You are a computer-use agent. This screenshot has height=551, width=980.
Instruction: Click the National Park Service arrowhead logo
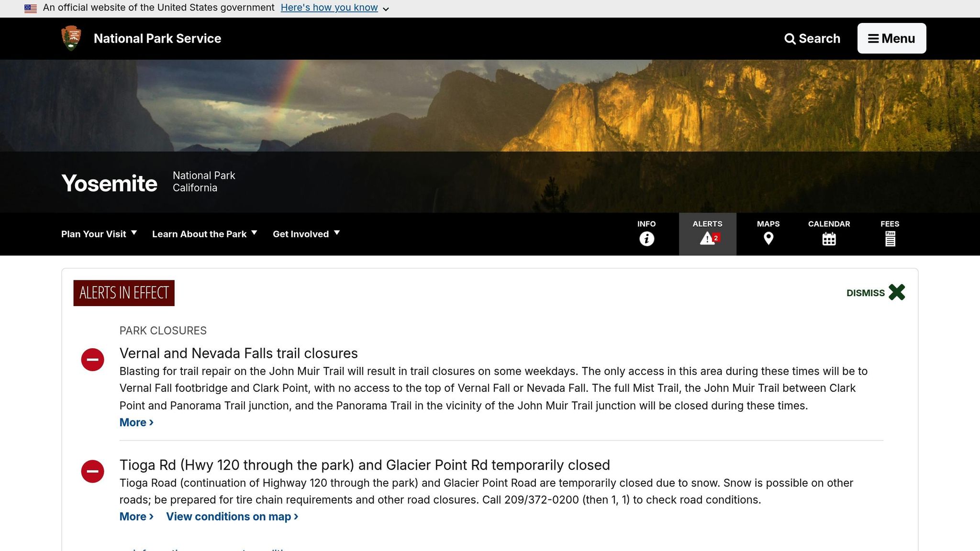pyautogui.click(x=71, y=38)
